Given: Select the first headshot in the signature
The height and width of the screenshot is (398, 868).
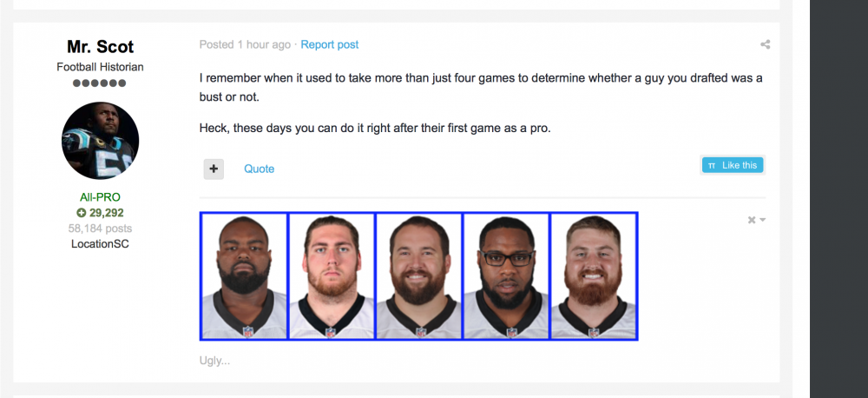Looking at the screenshot, I should (244, 276).
